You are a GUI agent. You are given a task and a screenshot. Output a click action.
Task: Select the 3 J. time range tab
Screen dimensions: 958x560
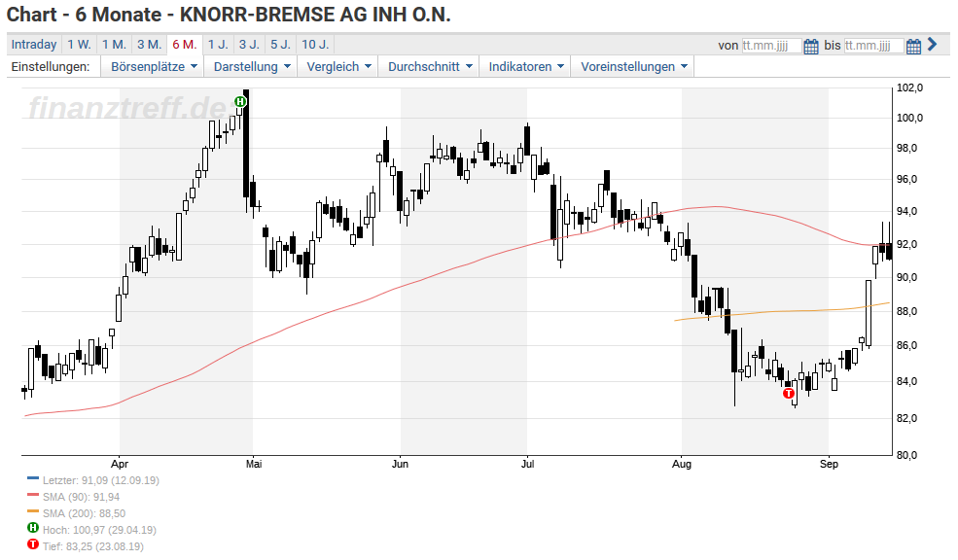249,45
